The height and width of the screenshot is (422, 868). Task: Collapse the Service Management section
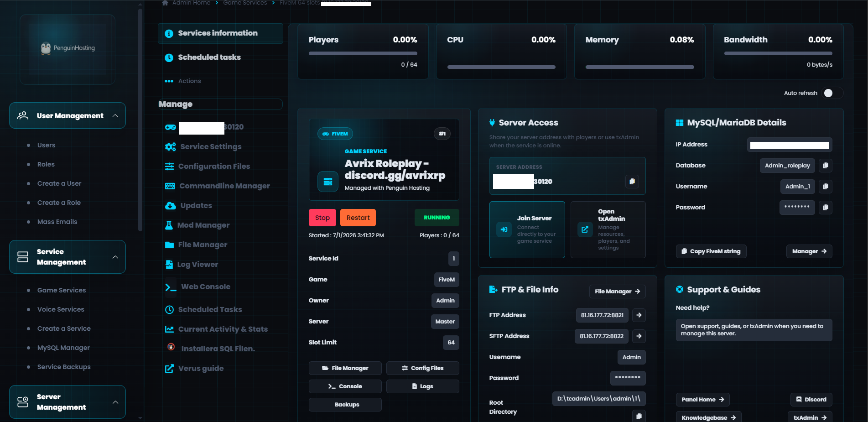[68, 257]
